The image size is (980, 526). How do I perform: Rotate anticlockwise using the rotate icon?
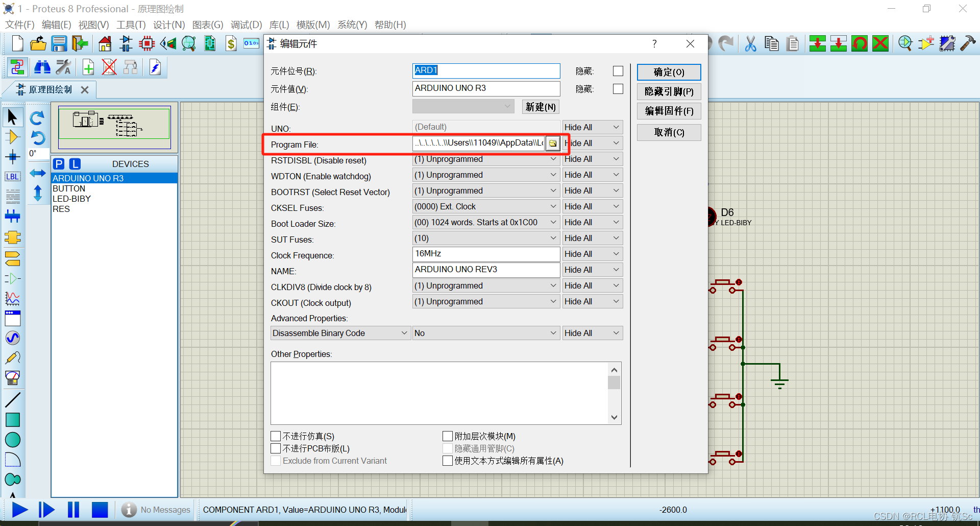point(37,137)
